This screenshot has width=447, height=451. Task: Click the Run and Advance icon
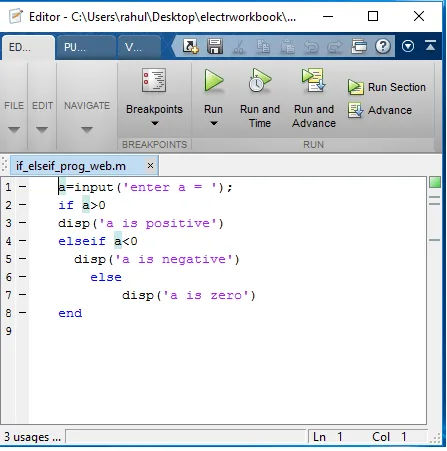point(313,80)
